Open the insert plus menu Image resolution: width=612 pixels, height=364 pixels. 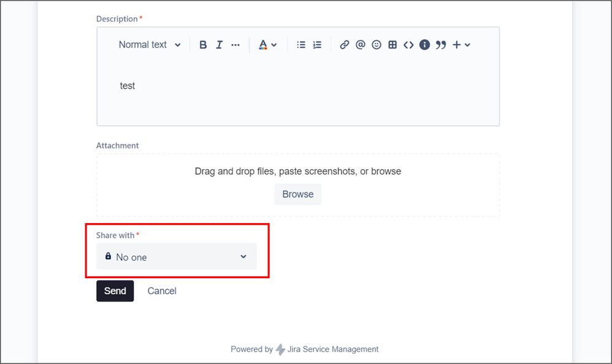point(461,45)
